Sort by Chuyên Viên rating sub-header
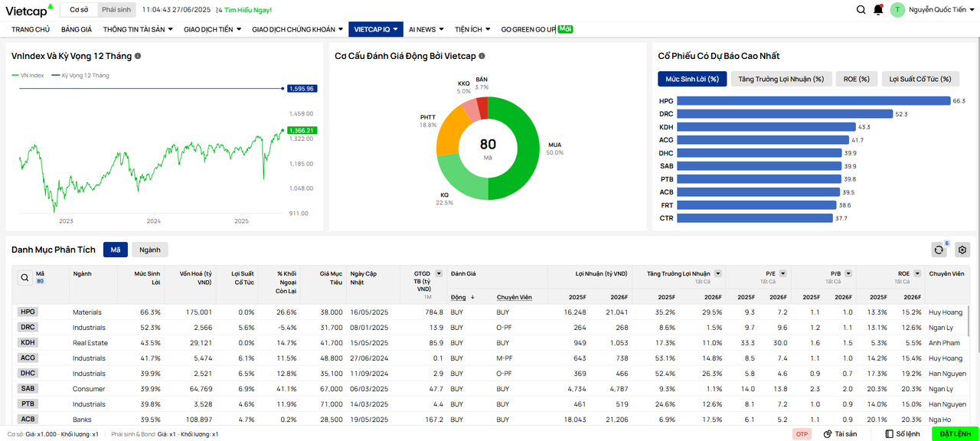 point(514,297)
